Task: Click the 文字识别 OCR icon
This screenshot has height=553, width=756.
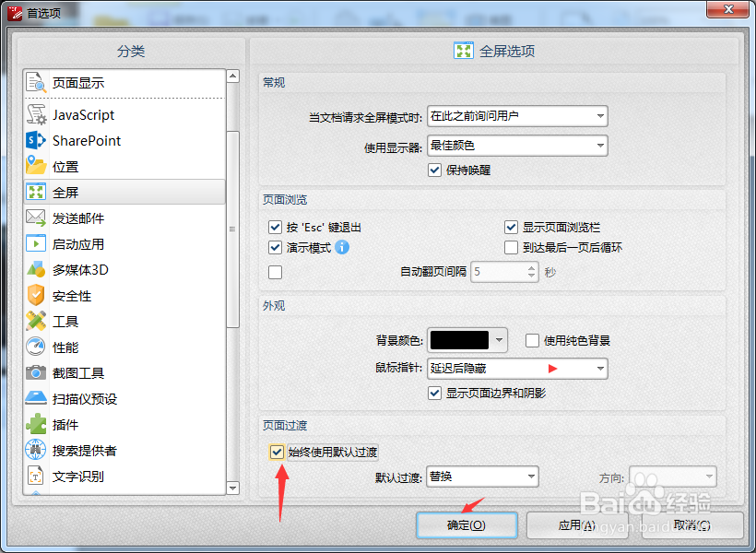Action: (x=36, y=476)
